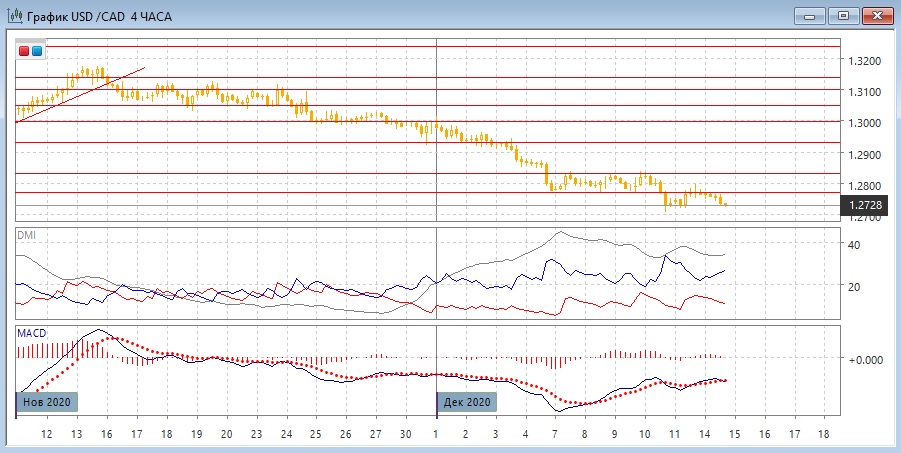The image size is (901, 453).
Task: Click the +0.000 MACD scale label
Action: click(x=866, y=358)
